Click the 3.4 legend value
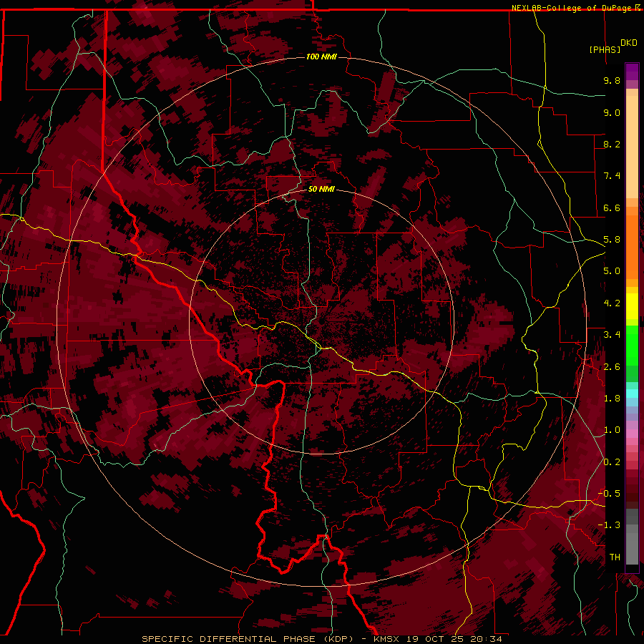Screen dimensions: 644x644 (x=612, y=335)
